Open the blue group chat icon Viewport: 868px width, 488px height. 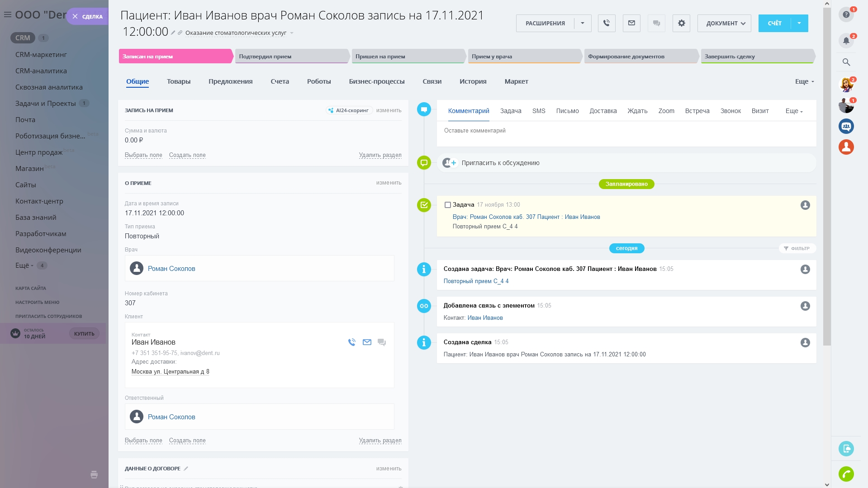coord(846,126)
